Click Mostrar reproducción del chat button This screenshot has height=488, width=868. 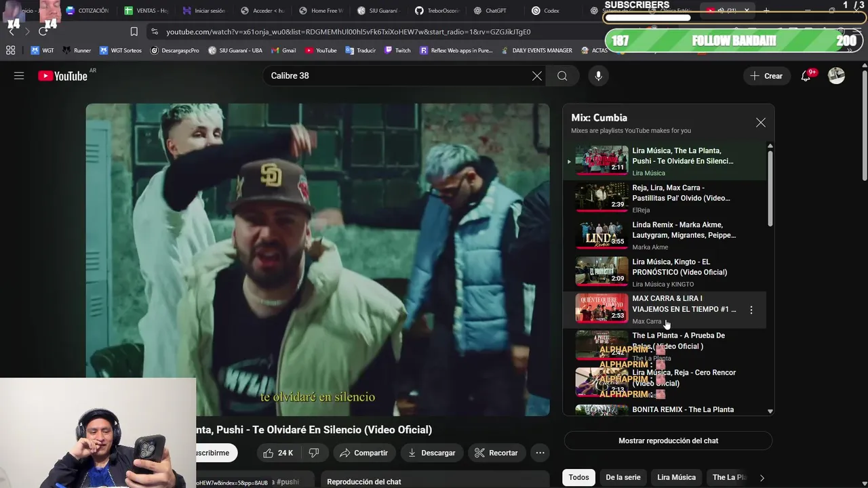[668, 441]
